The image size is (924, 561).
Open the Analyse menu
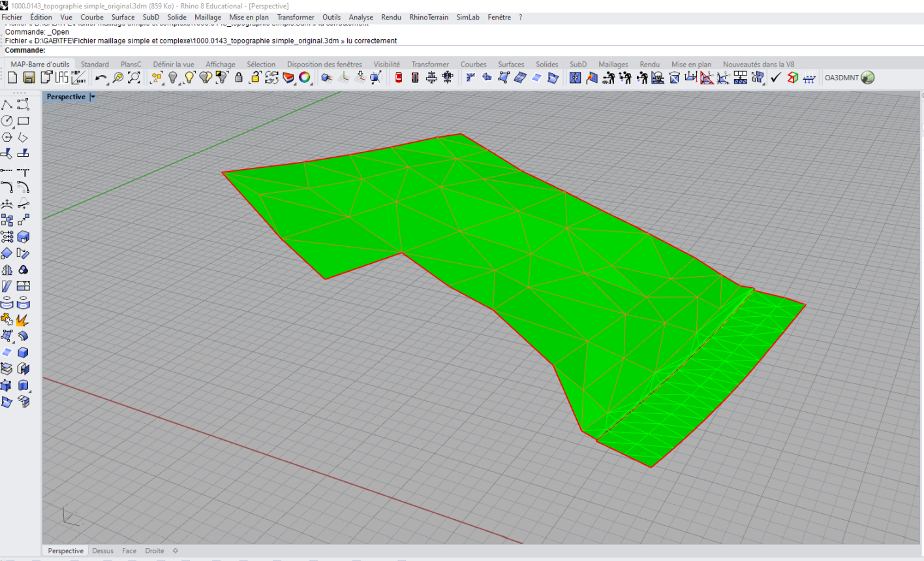click(361, 18)
